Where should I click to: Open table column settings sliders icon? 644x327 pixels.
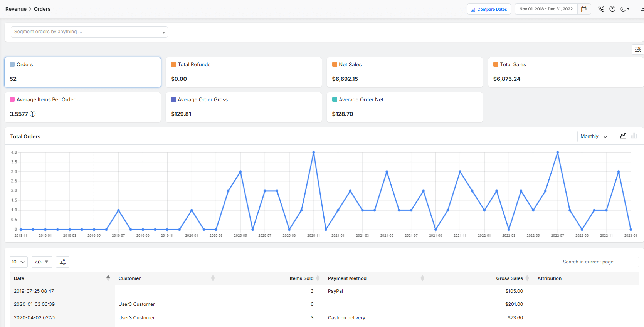point(62,262)
